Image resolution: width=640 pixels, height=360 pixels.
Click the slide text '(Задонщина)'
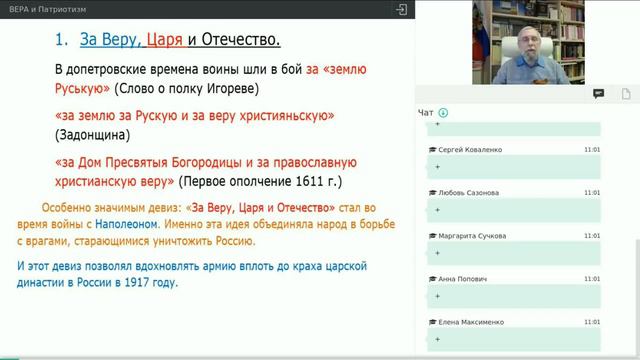click(x=93, y=135)
